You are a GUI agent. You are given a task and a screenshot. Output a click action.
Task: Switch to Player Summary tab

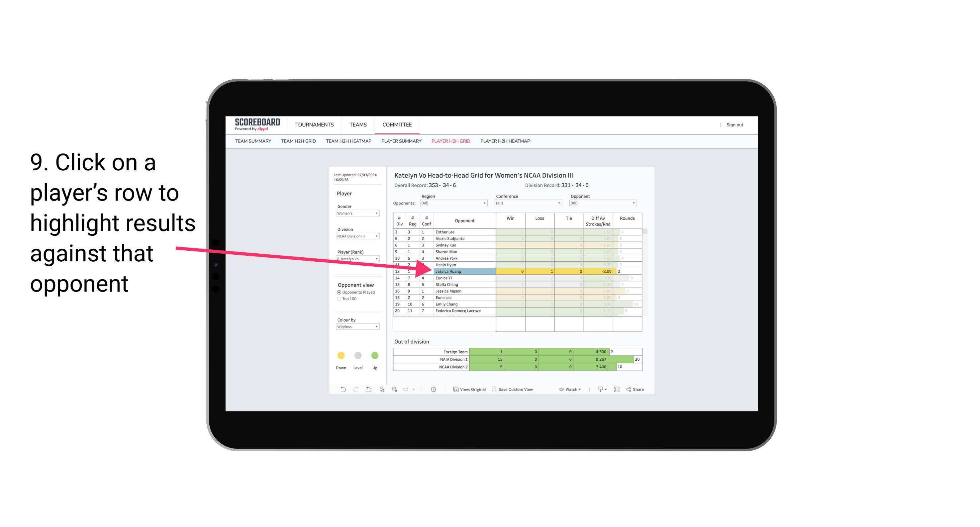[401, 142]
